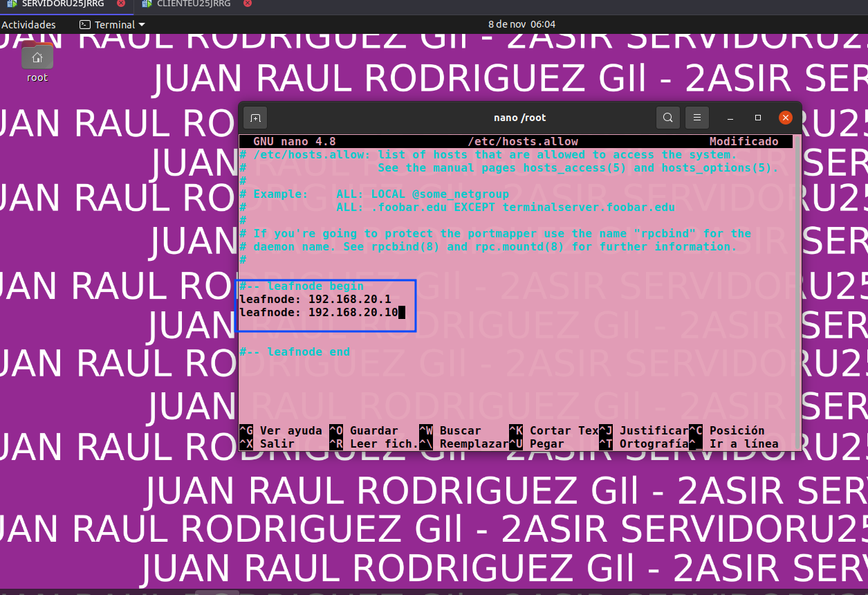Click the terminal vertical scrollbar
Viewport: 868px width, 595px height.
tap(797, 292)
